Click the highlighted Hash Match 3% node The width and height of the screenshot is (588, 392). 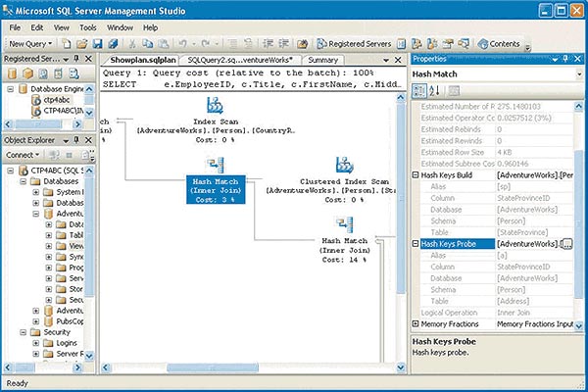[x=217, y=190]
